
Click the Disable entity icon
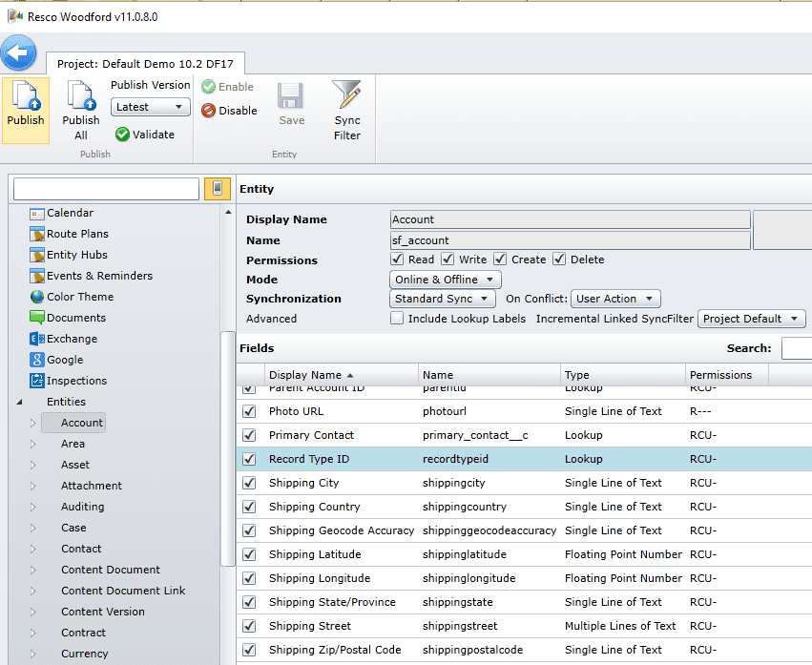coord(209,111)
